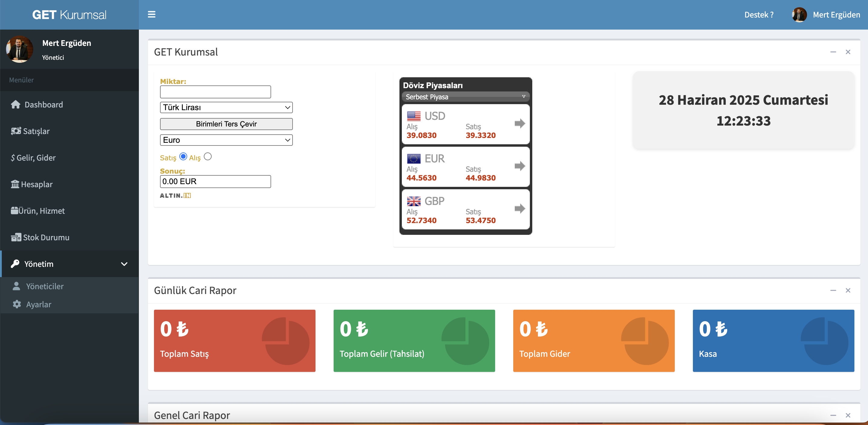The height and width of the screenshot is (425, 868).
Task: Open Hesaplar via the bank icon
Action: 15,184
